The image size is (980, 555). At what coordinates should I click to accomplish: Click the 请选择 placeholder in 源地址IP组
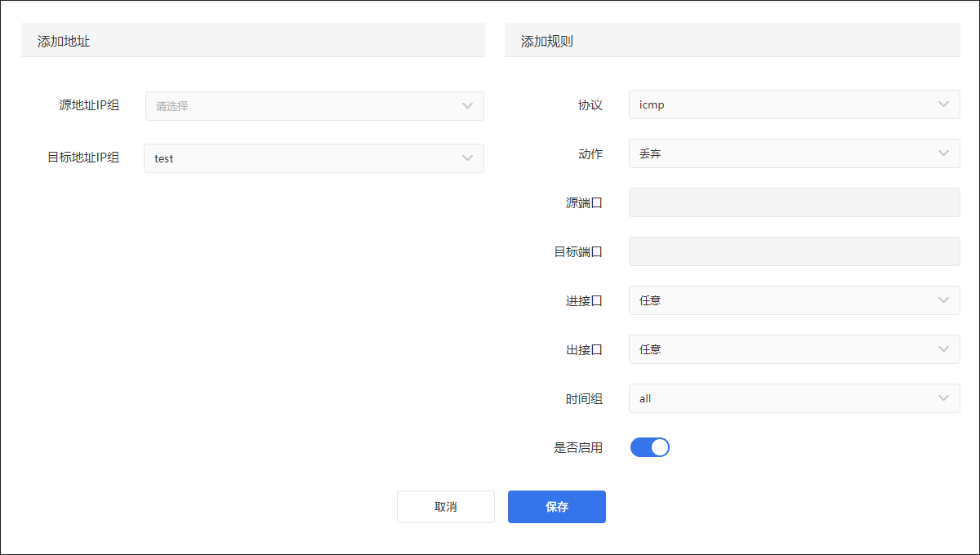tap(172, 106)
